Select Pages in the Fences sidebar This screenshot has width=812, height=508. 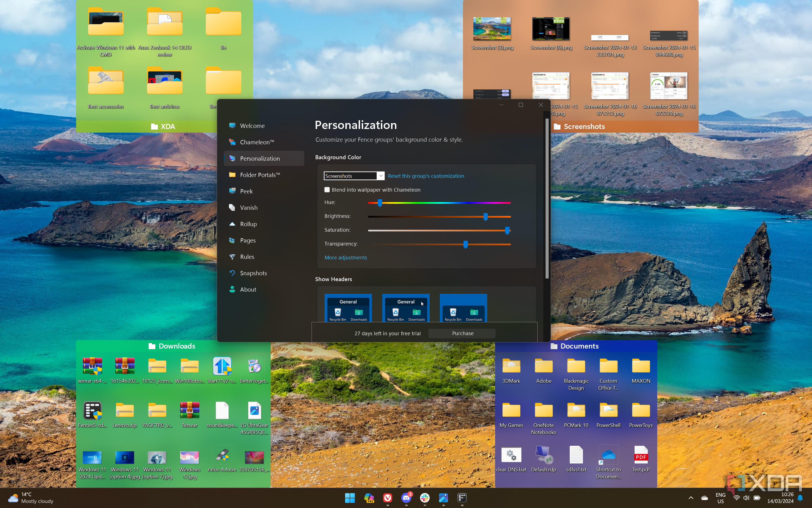pos(264,240)
